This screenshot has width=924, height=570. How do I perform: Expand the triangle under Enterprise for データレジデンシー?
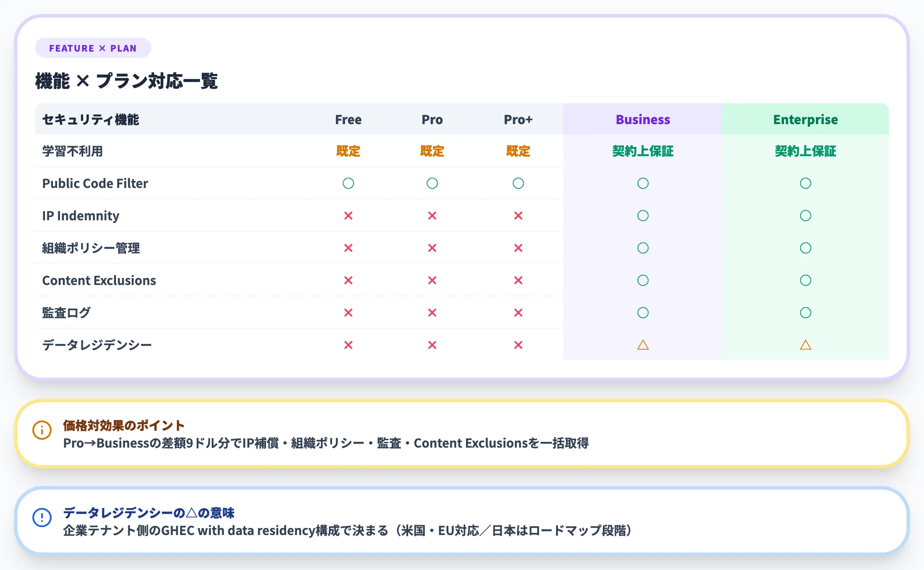pyautogui.click(x=805, y=345)
